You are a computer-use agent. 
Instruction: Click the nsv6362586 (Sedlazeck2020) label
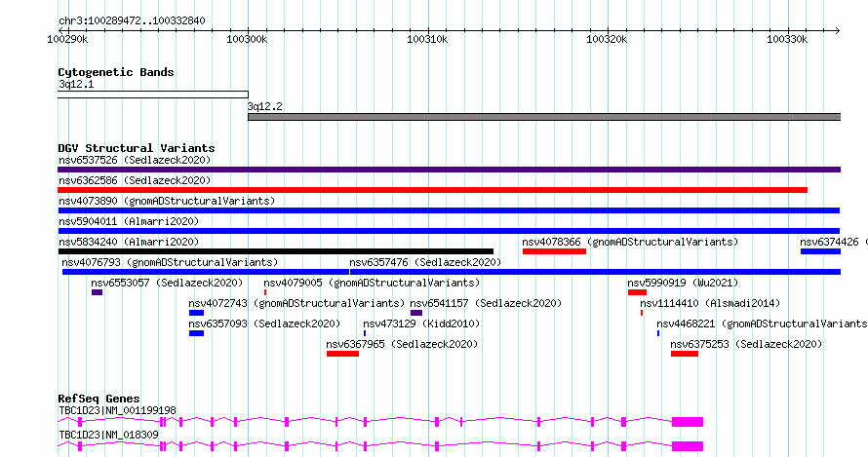(x=135, y=180)
